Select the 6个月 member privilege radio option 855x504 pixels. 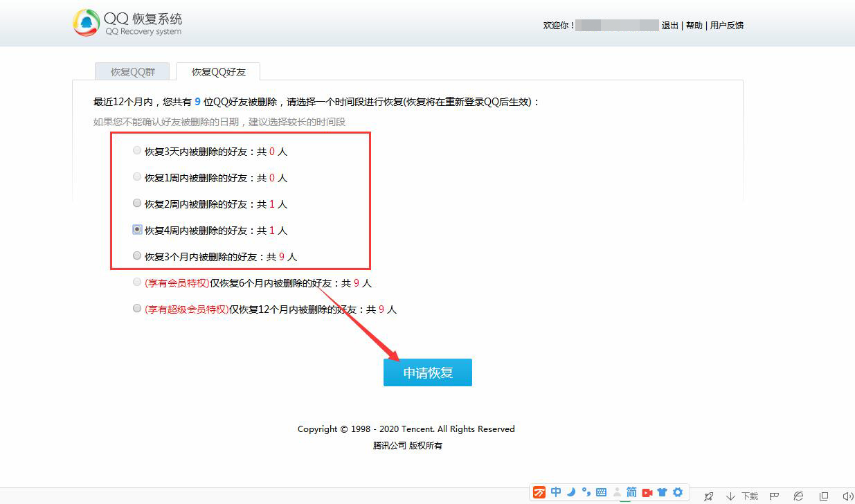[x=137, y=282]
